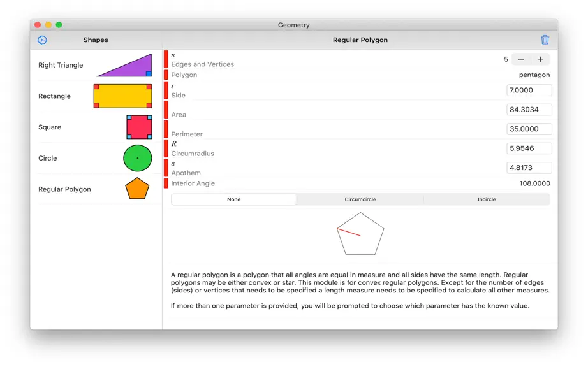Viewport: 588px width, 367px height.
Task: Select the orange pentagon Regular Polygon icon
Action: (137, 189)
